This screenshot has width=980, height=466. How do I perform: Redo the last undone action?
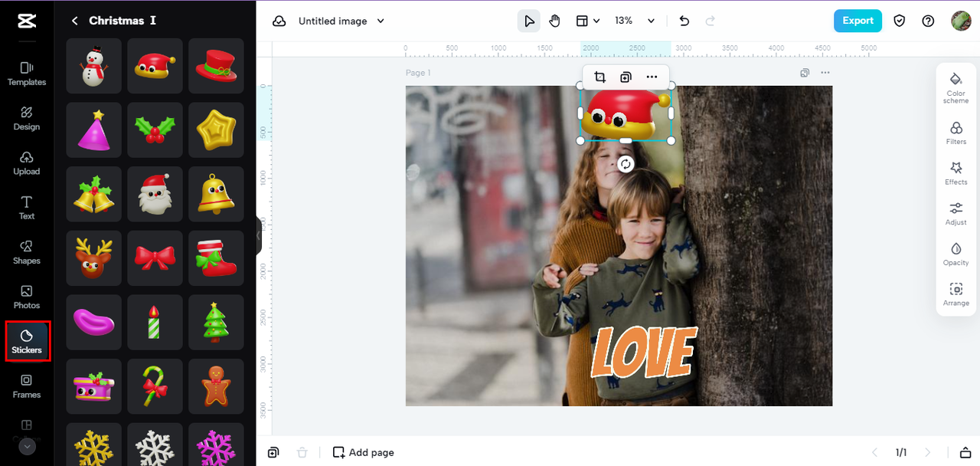(x=710, y=21)
